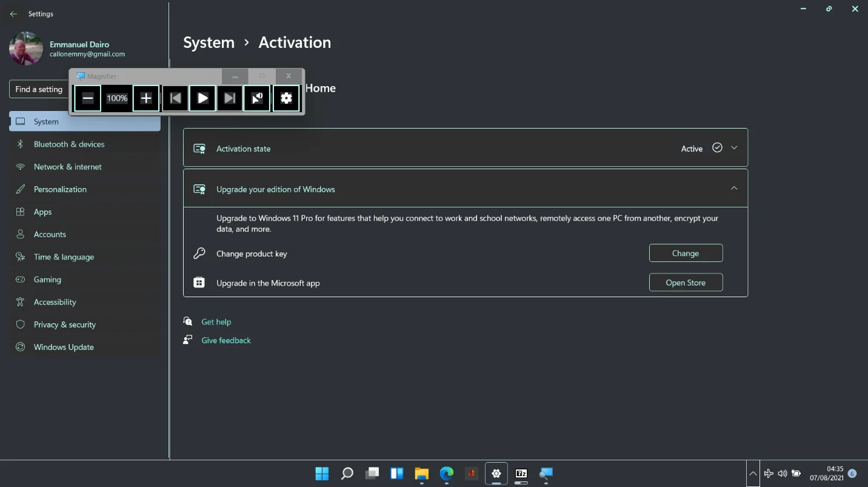This screenshot has height=487, width=868.
Task: Open Magnifier settings gear
Action: [x=286, y=98]
